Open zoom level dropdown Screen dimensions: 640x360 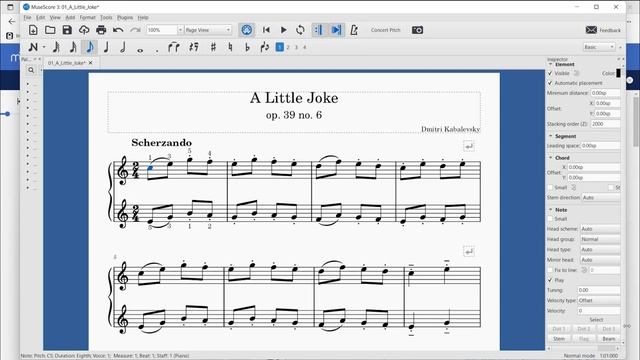tap(180, 30)
